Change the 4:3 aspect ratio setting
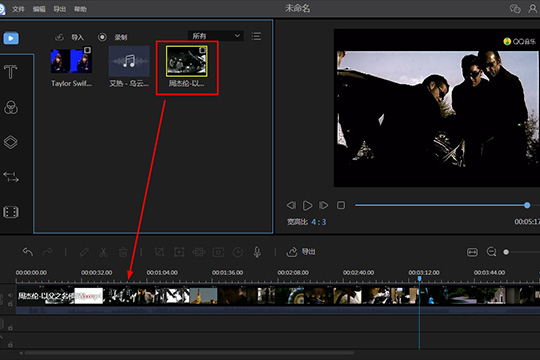Viewport: 540px width, 360px height. (319, 222)
